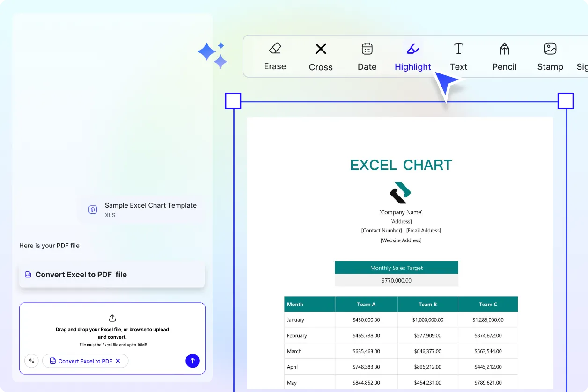Select the Text tool
This screenshot has height=392, width=588.
[x=458, y=55]
